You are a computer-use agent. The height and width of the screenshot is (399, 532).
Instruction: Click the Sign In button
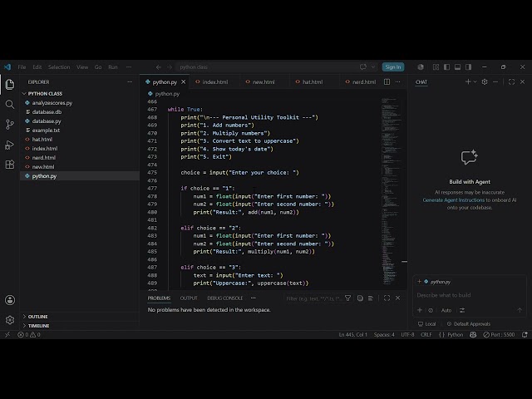pos(393,66)
